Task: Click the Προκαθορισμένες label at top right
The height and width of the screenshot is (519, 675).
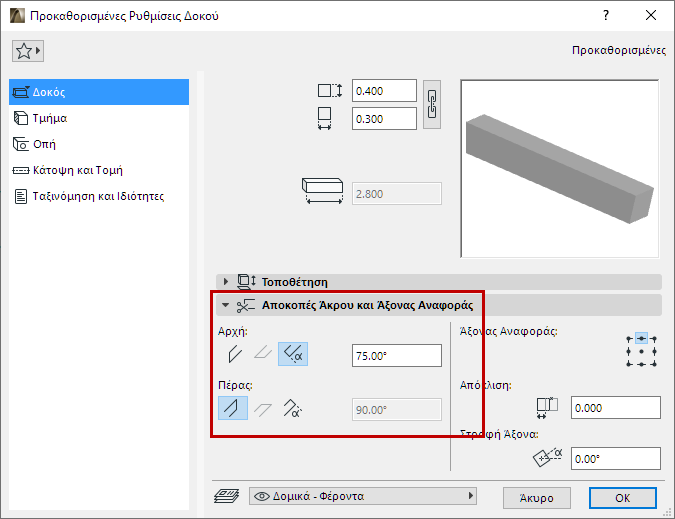Action: pos(619,50)
